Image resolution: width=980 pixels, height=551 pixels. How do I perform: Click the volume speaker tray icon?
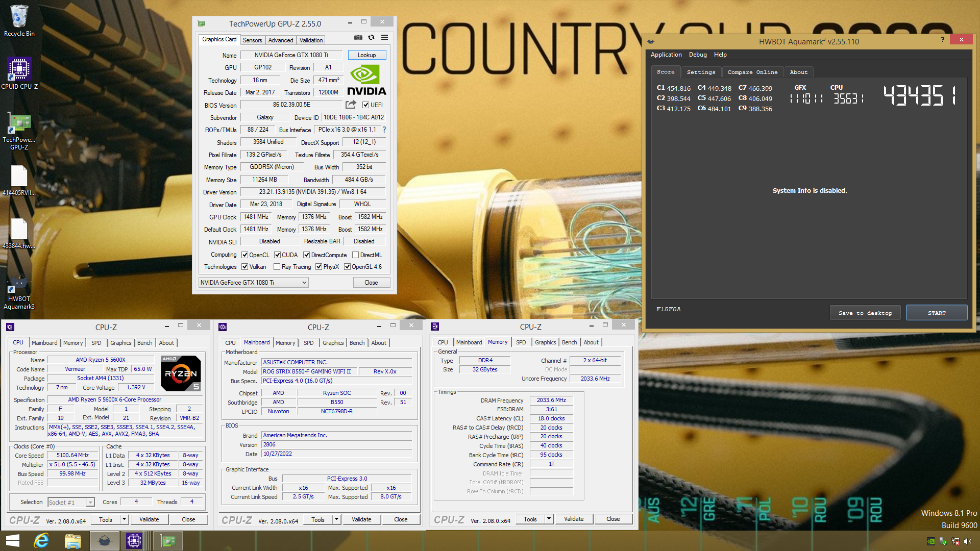point(968,541)
